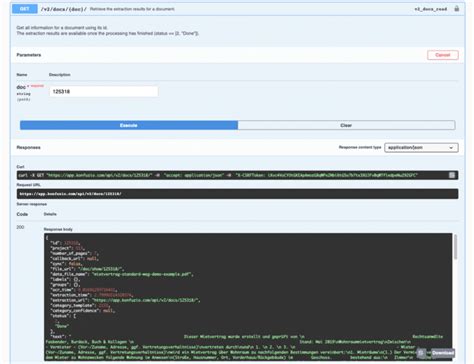Image resolution: width=474 pixels, height=364 pixels.
Task: Click the authorization lock icon
Action: point(456,9)
